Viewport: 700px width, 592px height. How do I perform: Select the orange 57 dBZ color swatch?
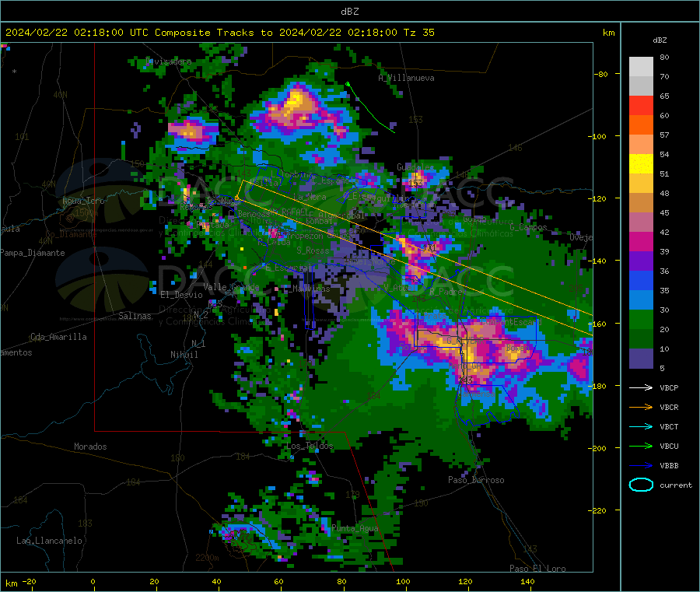(x=641, y=125)
